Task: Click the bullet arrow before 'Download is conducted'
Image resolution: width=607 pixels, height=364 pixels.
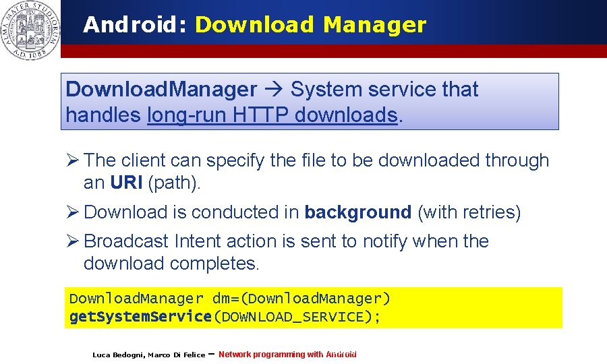Action: coord(72,212)
